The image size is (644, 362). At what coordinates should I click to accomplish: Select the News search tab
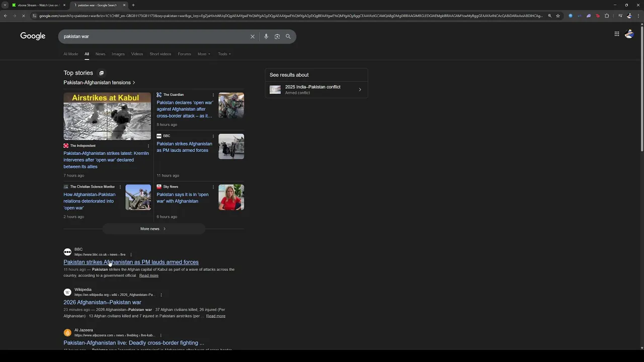[101, 54]
